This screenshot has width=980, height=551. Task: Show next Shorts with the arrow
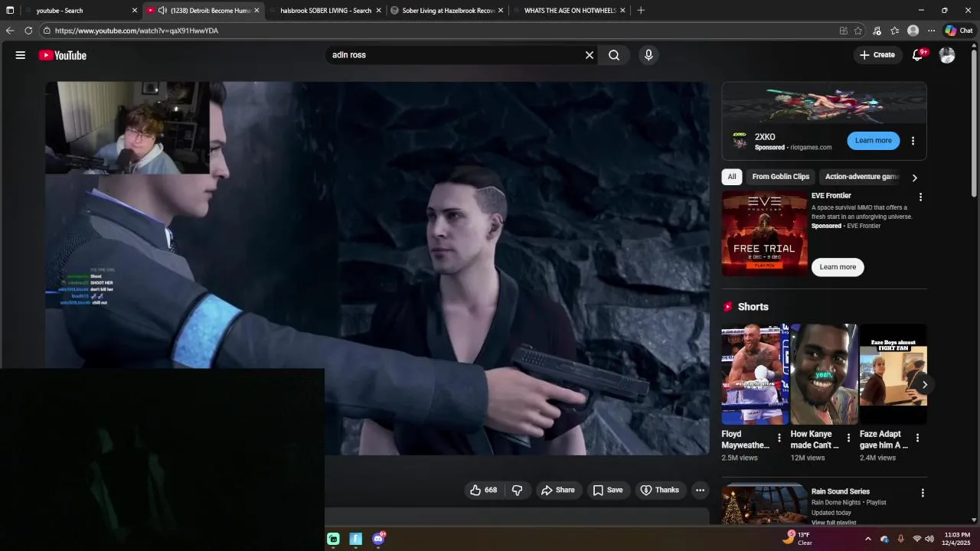925,385
